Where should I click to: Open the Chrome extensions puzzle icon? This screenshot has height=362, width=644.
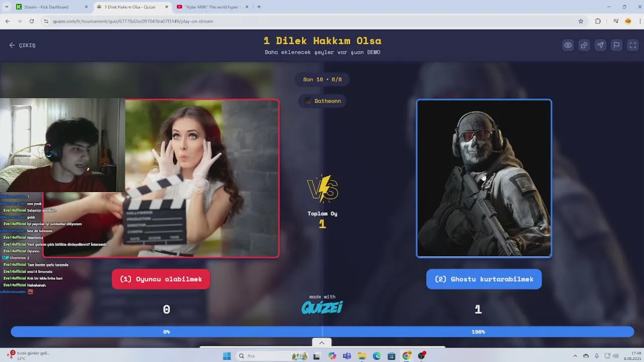[x=598, y=21]
